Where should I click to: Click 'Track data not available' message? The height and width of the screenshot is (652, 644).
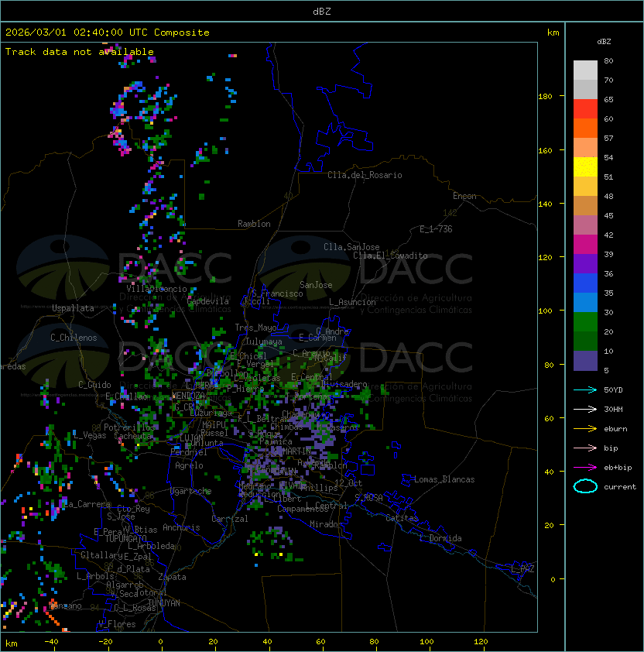tap(80, 52)
